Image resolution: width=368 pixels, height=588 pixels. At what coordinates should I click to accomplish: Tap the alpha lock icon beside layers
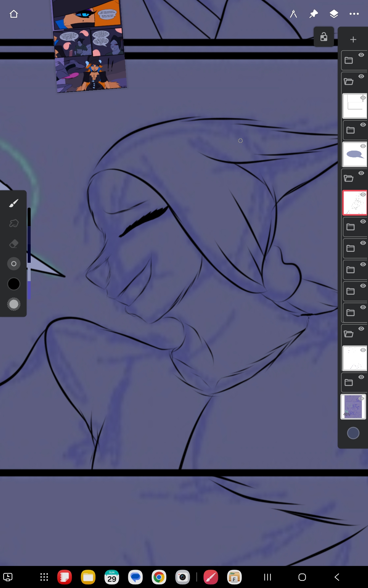coord(324,37)
